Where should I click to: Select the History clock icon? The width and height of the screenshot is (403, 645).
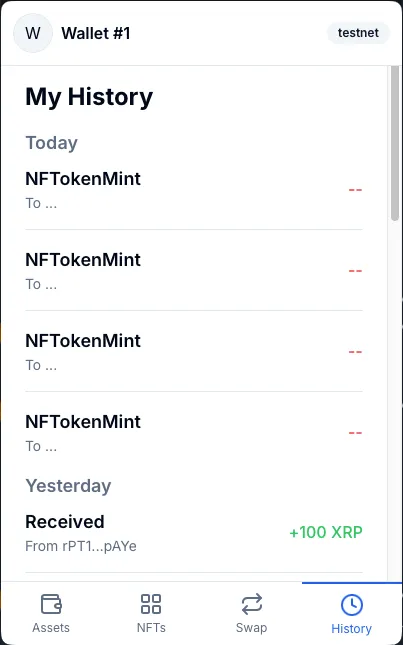352,605
